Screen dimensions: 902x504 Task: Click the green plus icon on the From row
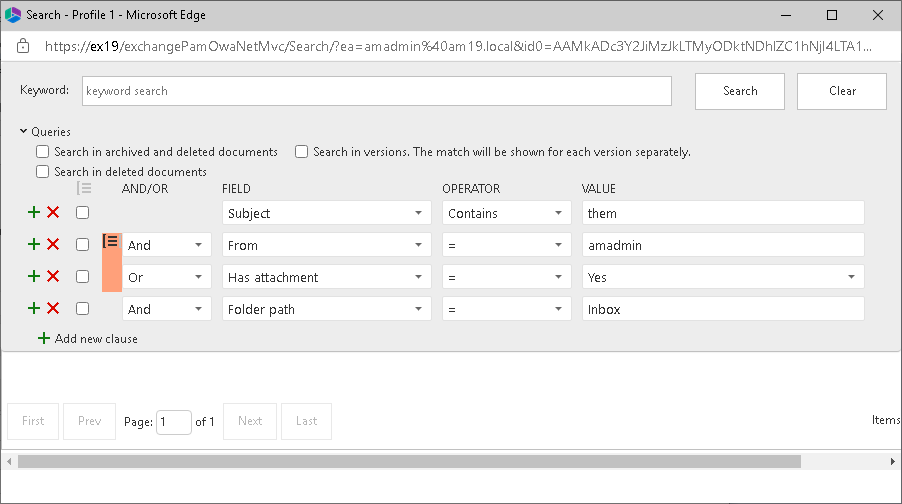[x=34, y=244]
